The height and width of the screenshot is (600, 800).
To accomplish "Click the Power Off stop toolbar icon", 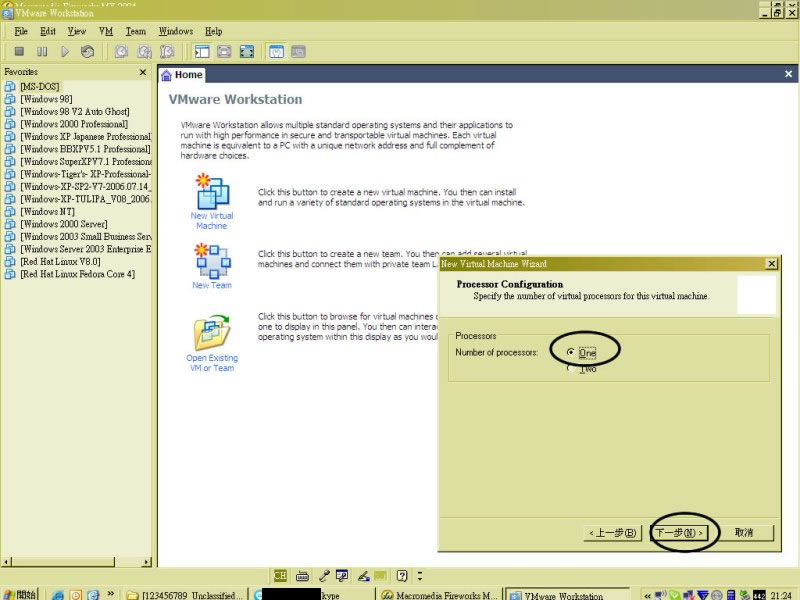I will [19, 51].
